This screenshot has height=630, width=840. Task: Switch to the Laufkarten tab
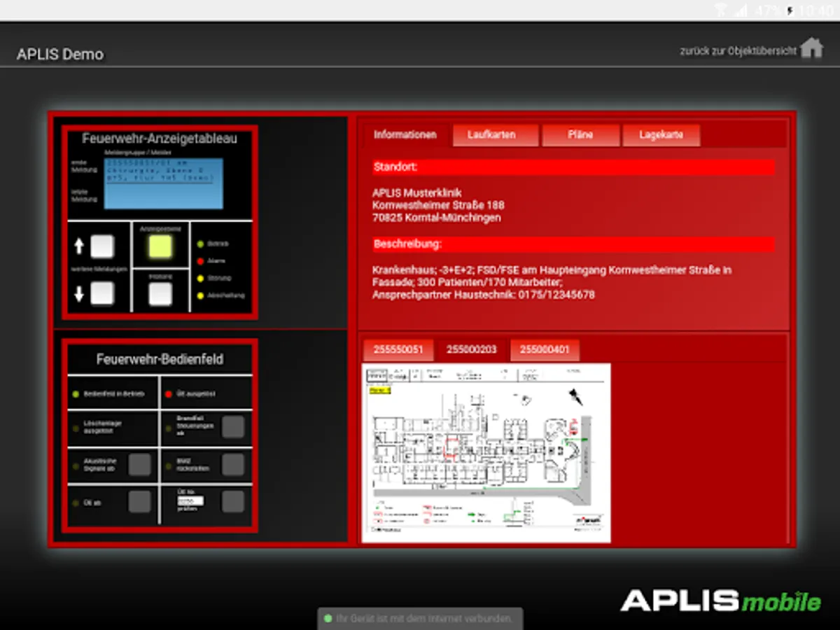tap(495, 135)
